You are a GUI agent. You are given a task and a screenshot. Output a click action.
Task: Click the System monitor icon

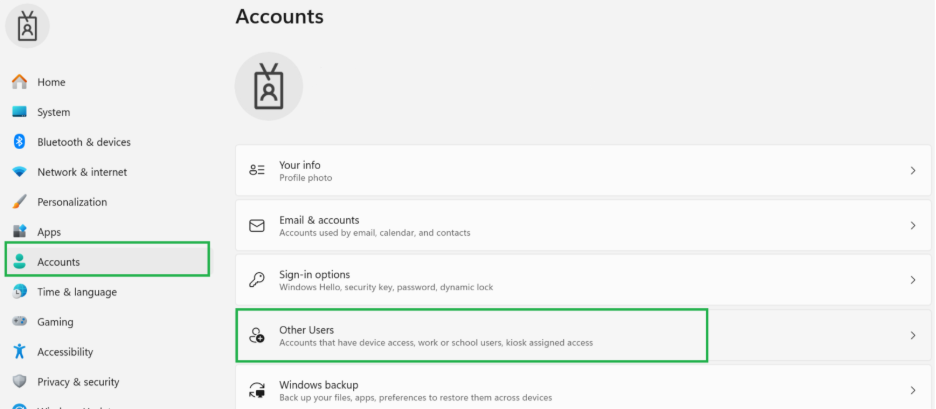20,112
